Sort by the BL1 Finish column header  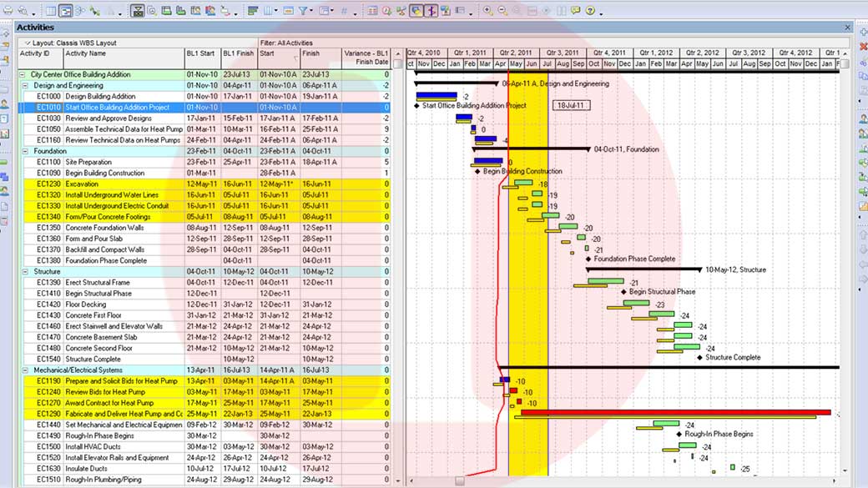(240, 58)
